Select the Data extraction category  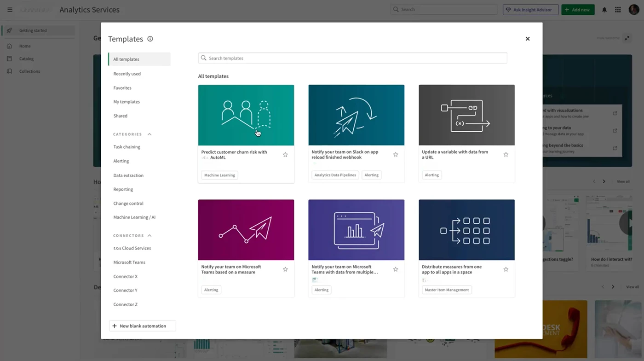pos(128,175)
